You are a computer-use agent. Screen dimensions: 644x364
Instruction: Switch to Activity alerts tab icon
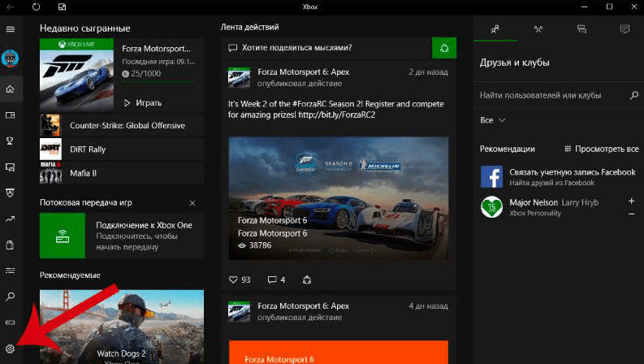[x=625, y=29]
